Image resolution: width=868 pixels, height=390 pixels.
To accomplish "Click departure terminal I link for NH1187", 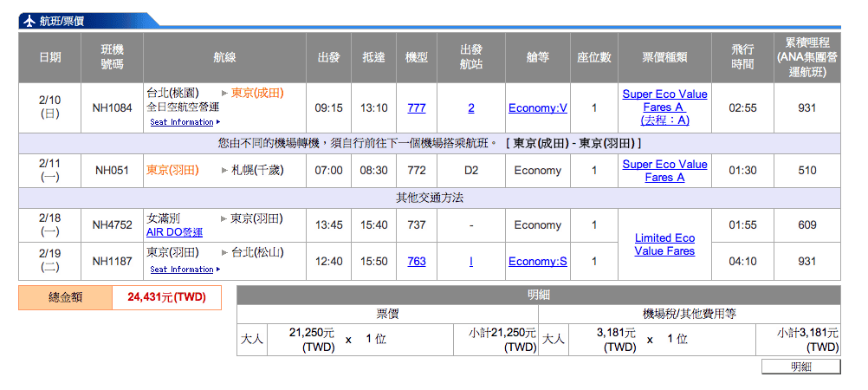I will (x=471, y=261).
